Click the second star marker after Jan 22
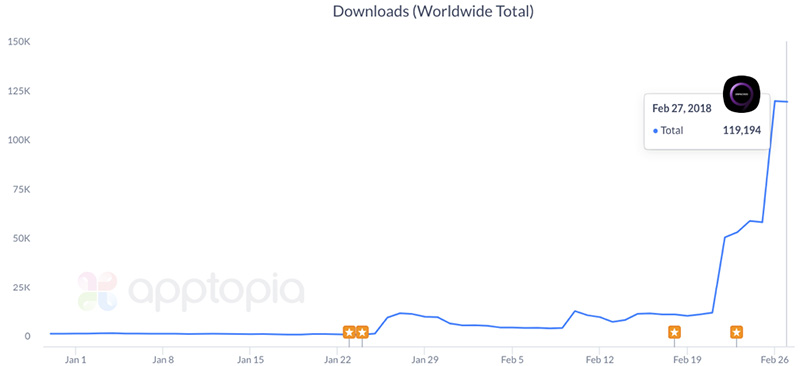 coord(362,333)
